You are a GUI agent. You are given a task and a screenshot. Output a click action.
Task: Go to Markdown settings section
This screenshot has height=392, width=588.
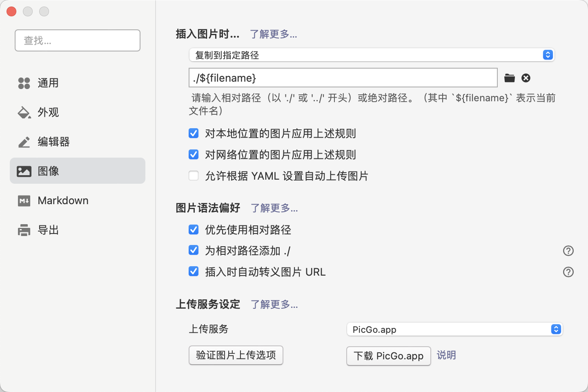pyautogui.click(x=78, y=200)
